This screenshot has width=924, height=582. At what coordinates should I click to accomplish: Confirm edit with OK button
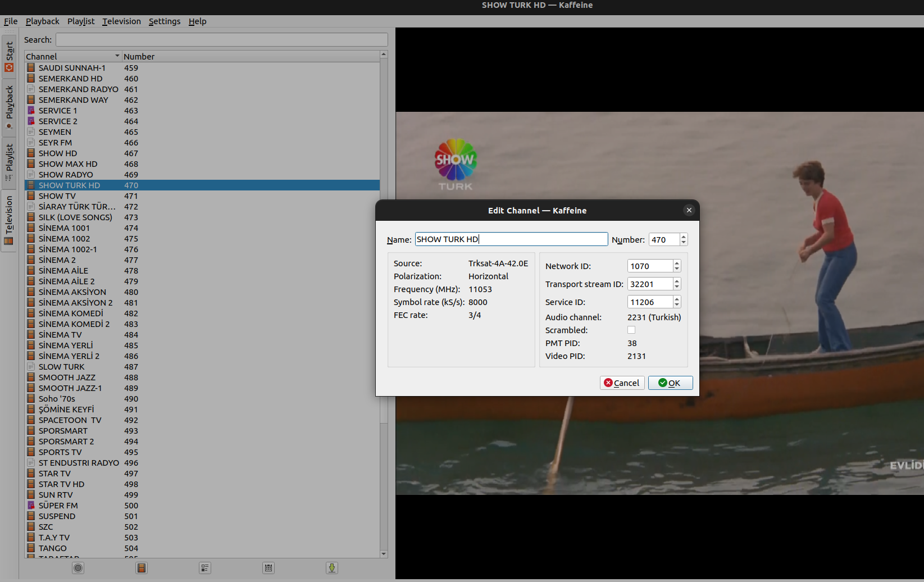[x=670, y=383]
